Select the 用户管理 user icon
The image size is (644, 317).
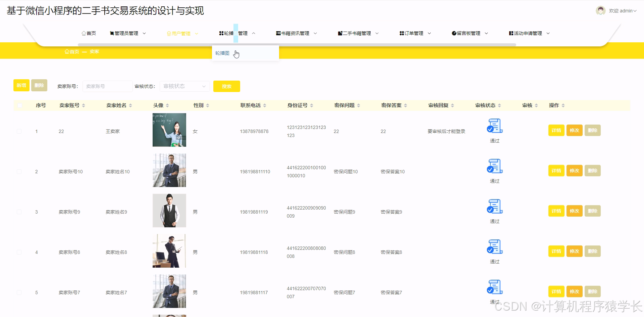pyautogui.click(x=169, y=33)
